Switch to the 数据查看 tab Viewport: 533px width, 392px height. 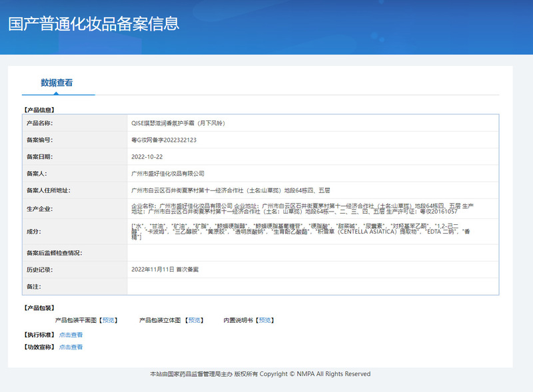pos(57,82)
